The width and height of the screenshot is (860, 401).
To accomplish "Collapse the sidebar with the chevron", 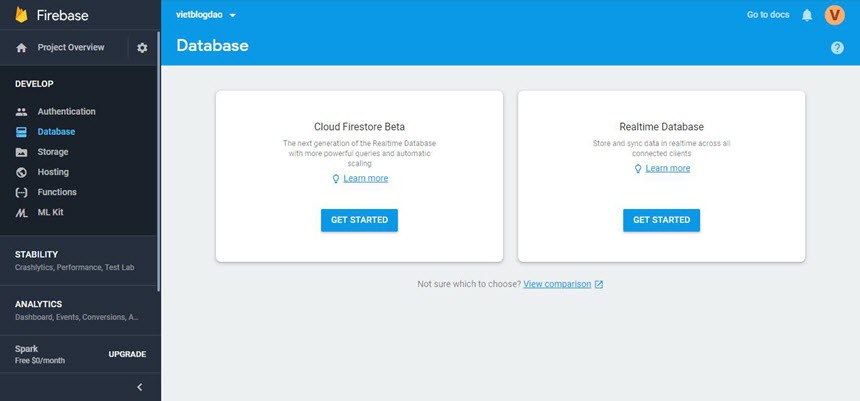I will click(140, 387).
